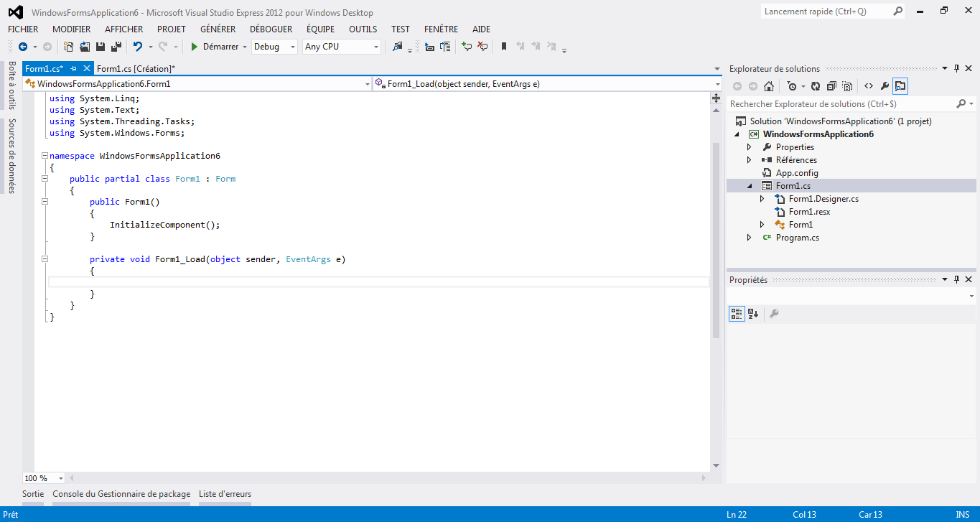This screenshot has width=980, height=522.
Task: Click the Refresh icon in Solution Explorer
Action: [816, 86]
